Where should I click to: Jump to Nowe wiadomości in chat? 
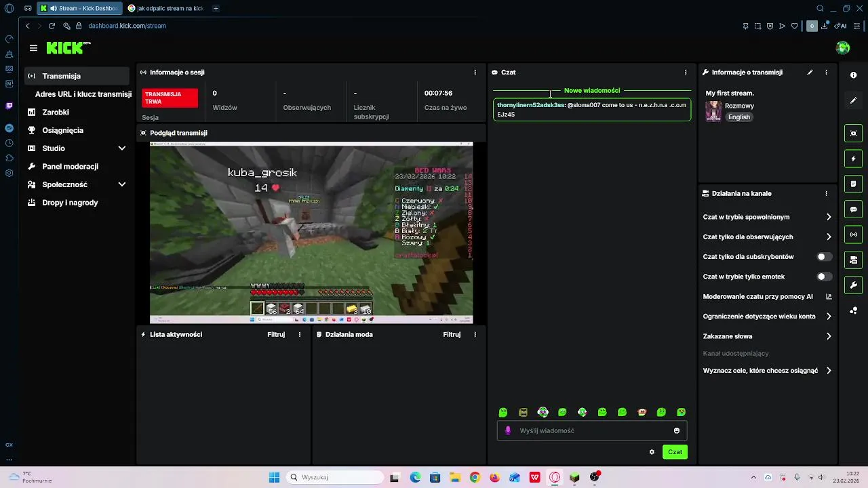tap(592, 90)
